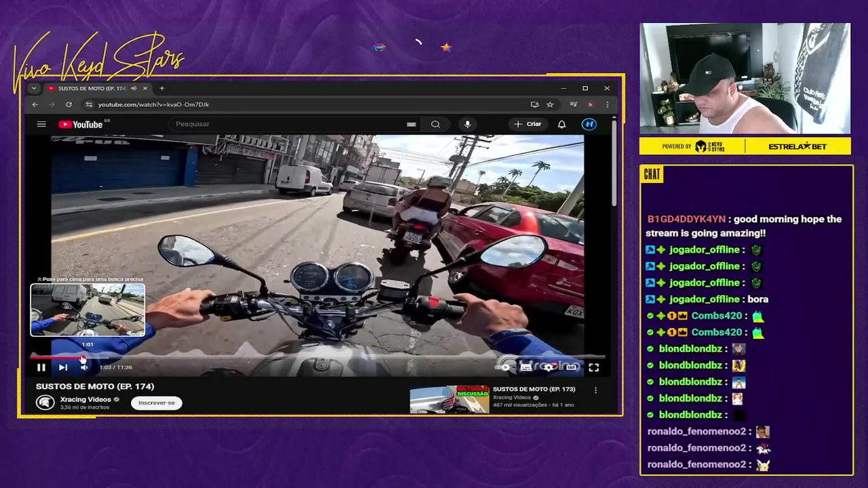Viewport: 868px width, 488px height.
Task: Open video player settings gear
Action: (x=549, y=367)
